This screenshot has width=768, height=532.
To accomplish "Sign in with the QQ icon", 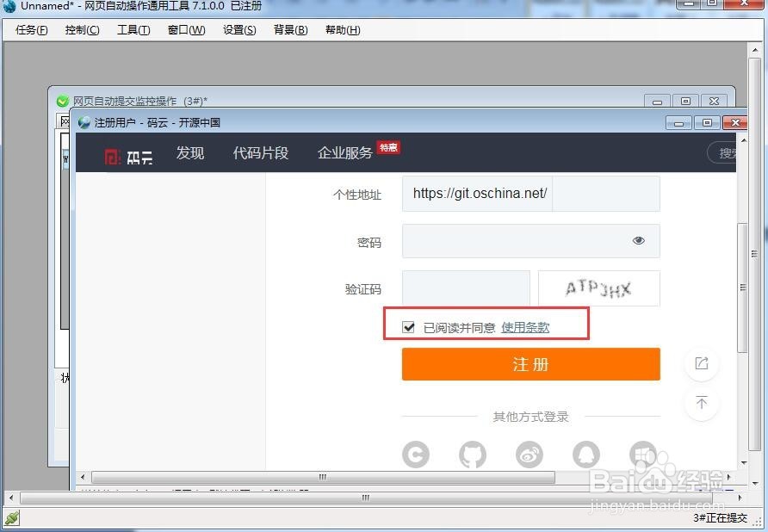I will coord(586,455).
